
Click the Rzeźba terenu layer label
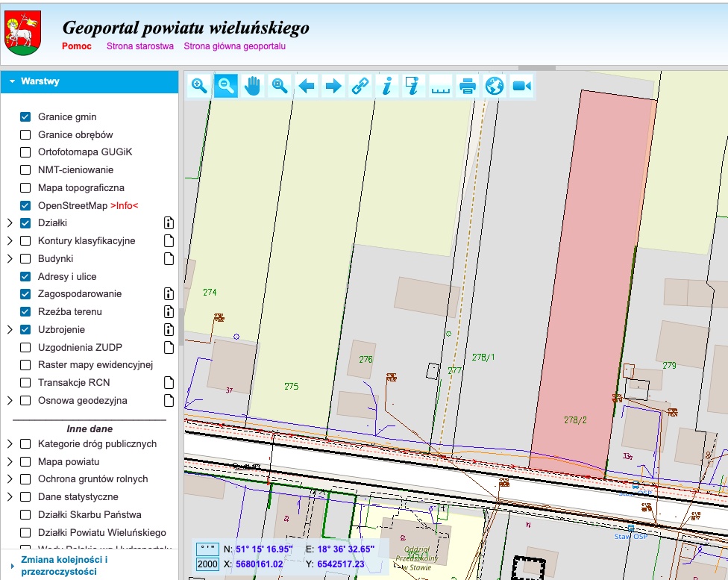69,311
